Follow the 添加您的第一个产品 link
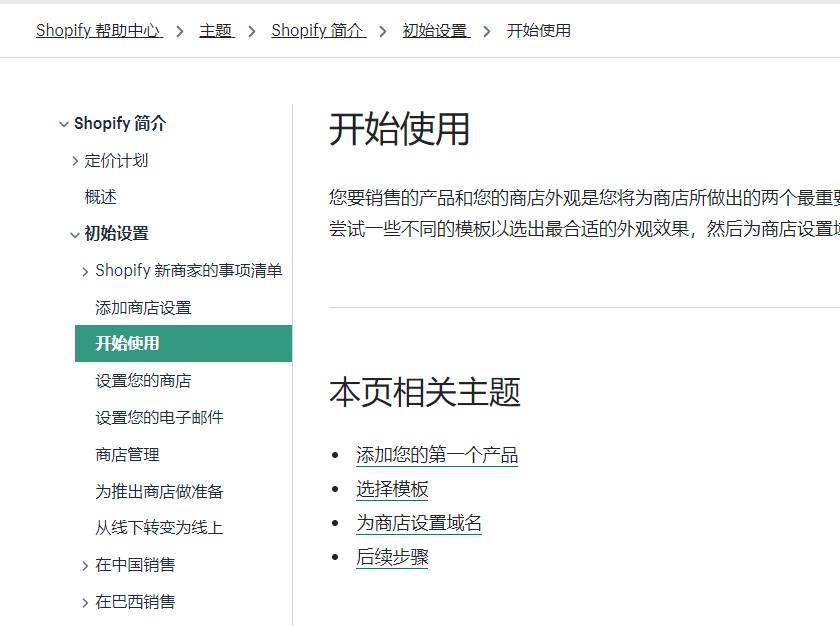 pyautogui.click(x=437, y=455)
